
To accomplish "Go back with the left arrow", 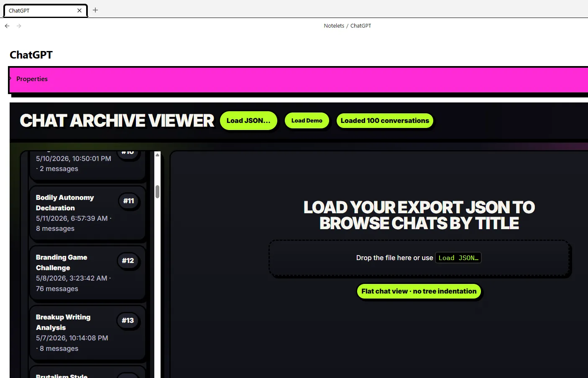I will coord(7,26).
